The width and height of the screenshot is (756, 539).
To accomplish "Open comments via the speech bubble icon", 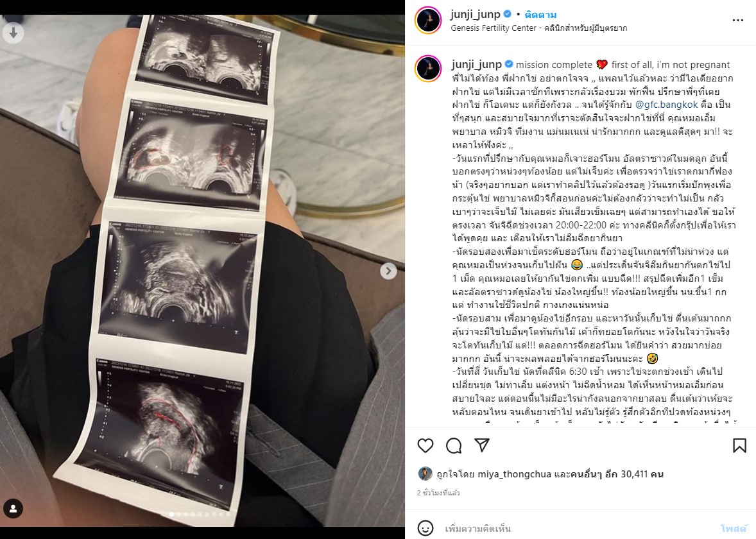I will coord(454,445).
